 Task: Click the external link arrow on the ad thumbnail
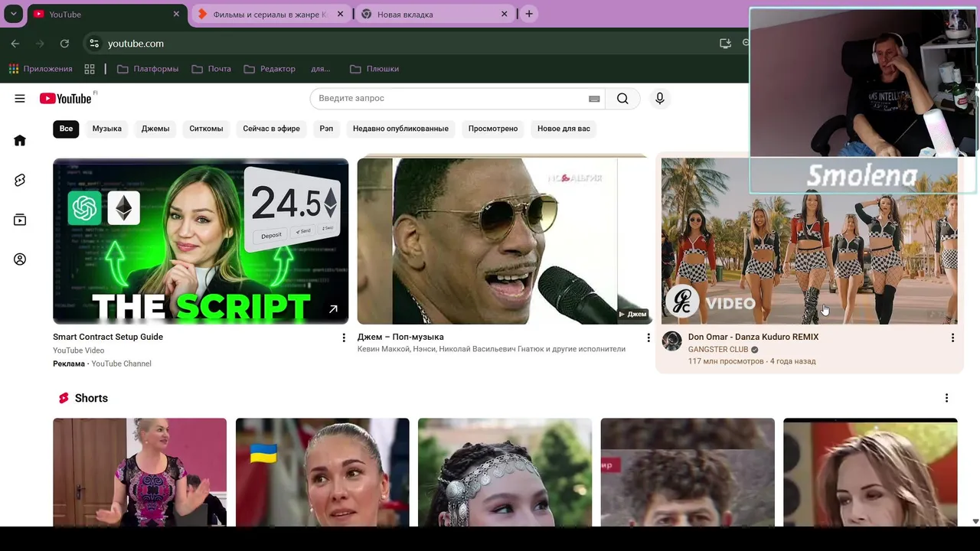(333, 309)
